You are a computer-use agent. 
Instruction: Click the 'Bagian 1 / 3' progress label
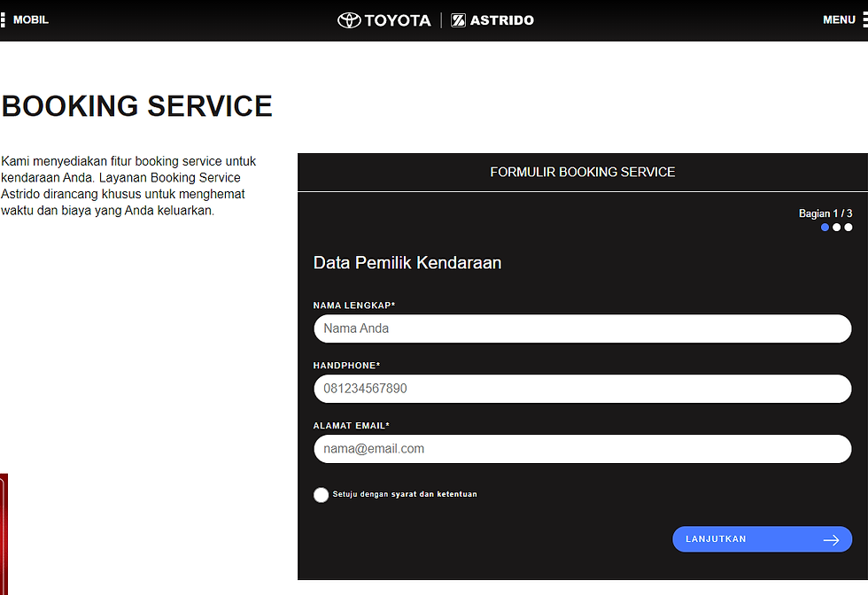(x=825, y=213)
